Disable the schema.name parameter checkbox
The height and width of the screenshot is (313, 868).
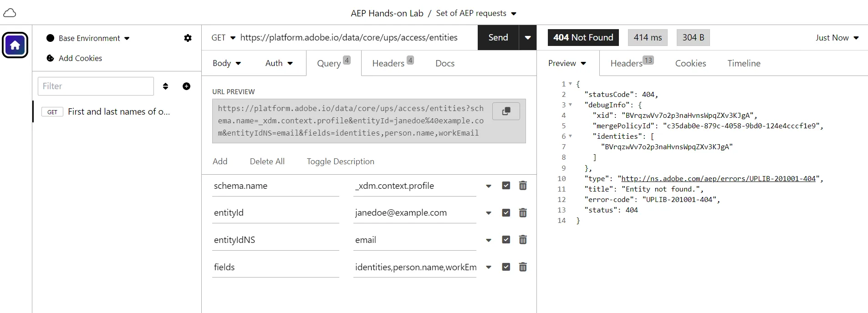point(506,186)
